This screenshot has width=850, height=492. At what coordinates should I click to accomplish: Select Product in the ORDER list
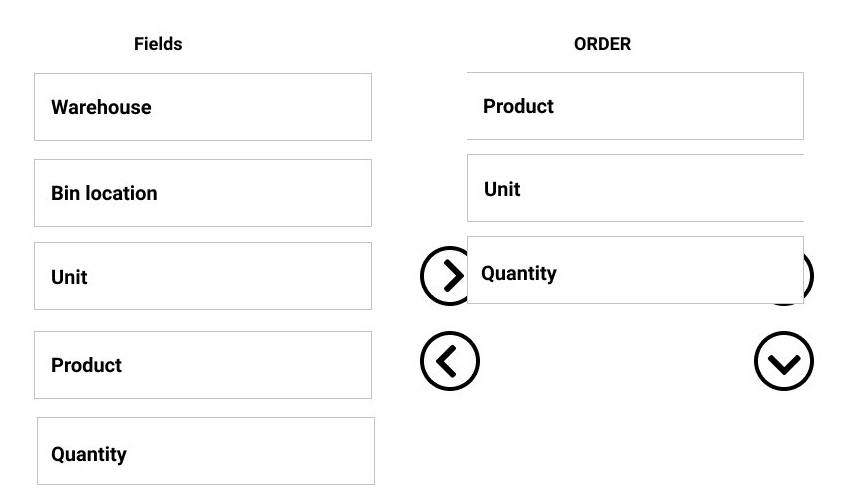[x=635, y=106]
